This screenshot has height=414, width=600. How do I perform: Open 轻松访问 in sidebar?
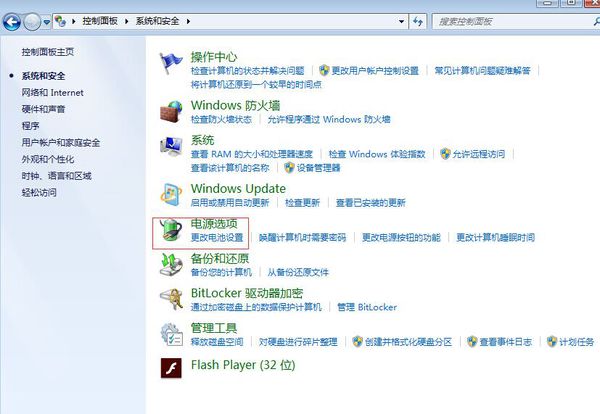pos(39,192)
